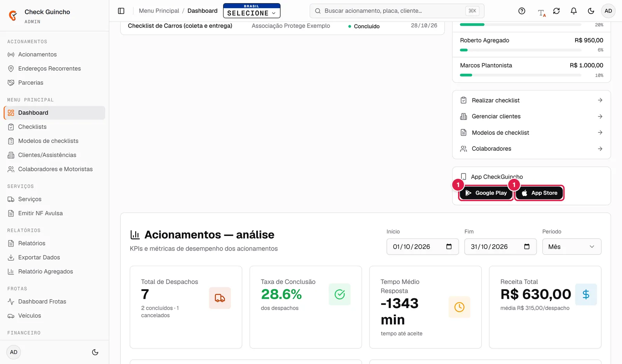The width and height of the screenshot is (622, 364).
Task: Go to Exportar Dados
Action: click(54, 258)
